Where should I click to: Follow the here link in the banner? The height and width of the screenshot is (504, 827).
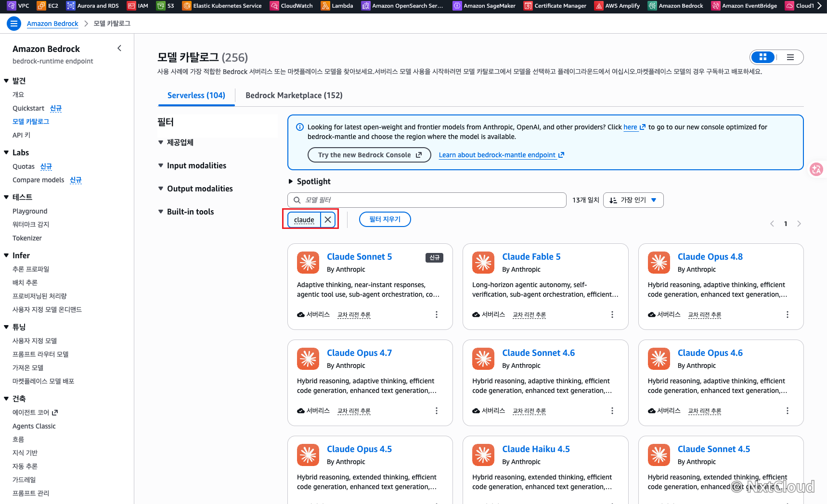click(x=634, y=127)
